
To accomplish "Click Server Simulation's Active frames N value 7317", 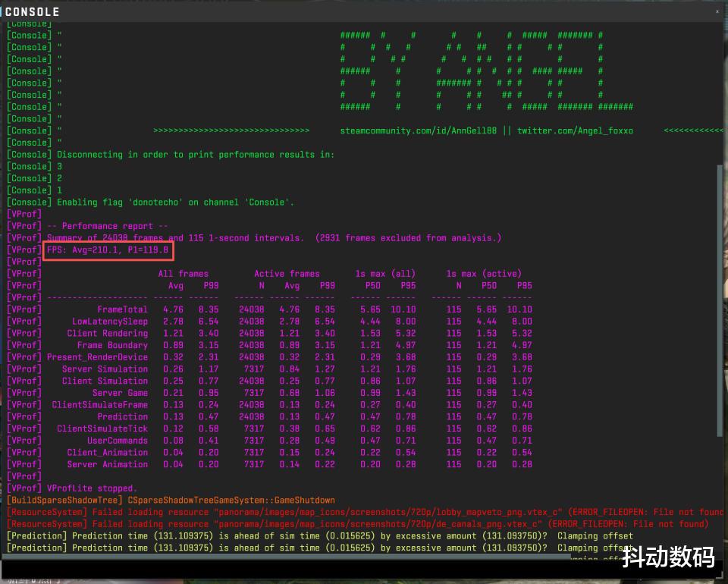I will pyautogui.click(x=254, y=369).
